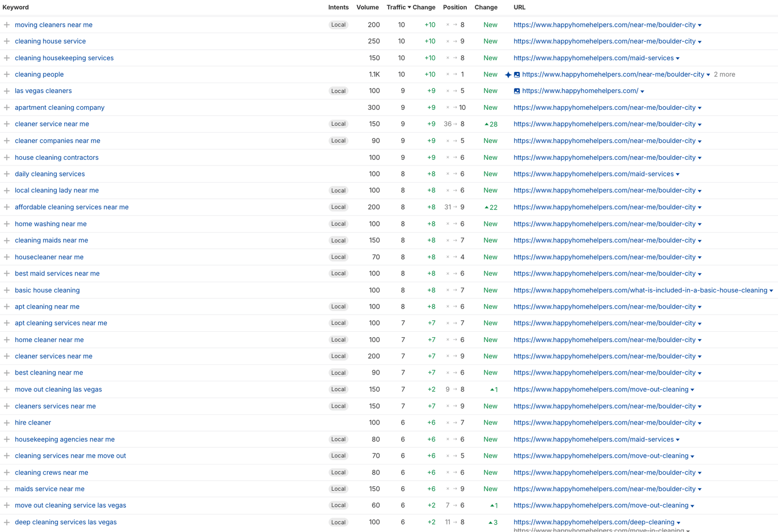The image size is (778, 532).
Task: Click the plus icon beside 'deep cleaning services las vegas'
Action: coord(7,522)
